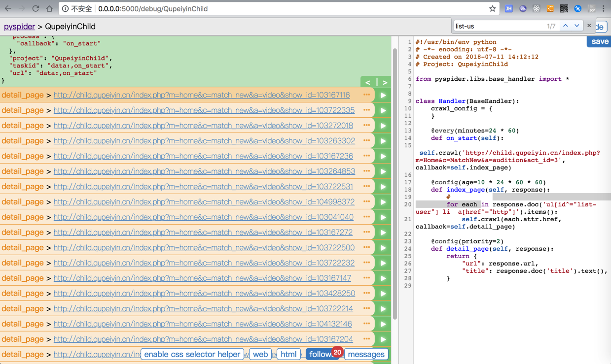Go to previous task with left arrow
The image size is (611, 364).
368,82
